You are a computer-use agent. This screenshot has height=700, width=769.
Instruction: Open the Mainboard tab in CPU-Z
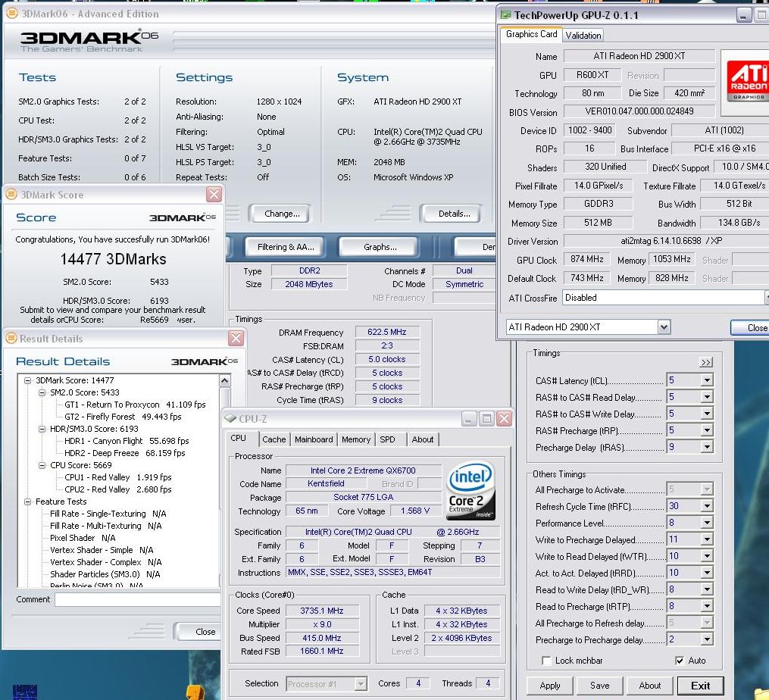[x=314, y=439]
